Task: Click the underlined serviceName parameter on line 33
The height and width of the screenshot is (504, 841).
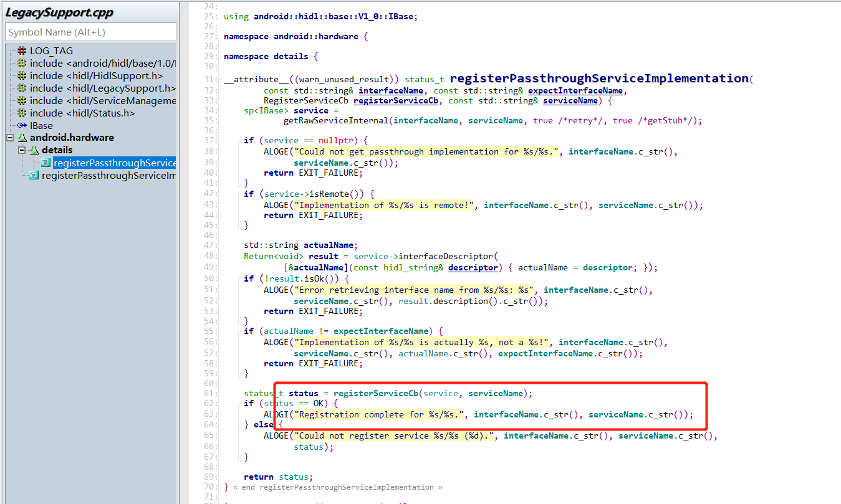Action: pyautogui.click(x=570, y=100)
